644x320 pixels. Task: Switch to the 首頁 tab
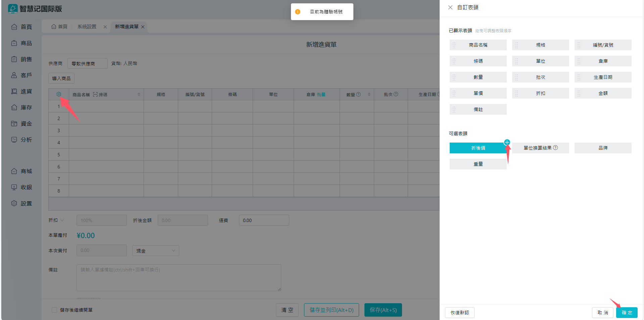pyautogui.click(x=59, y=27)
